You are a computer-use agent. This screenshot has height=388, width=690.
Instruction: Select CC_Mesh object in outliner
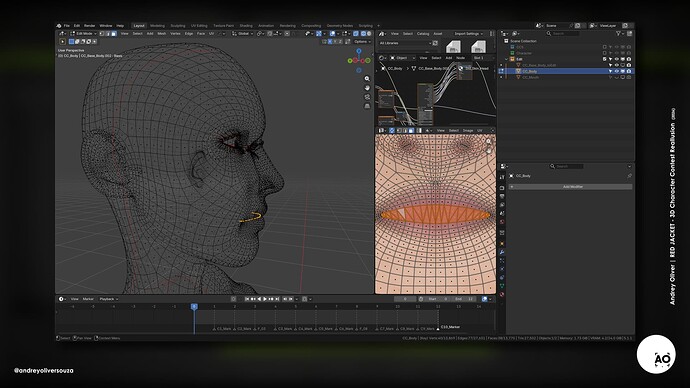click(x=530, y=77)
